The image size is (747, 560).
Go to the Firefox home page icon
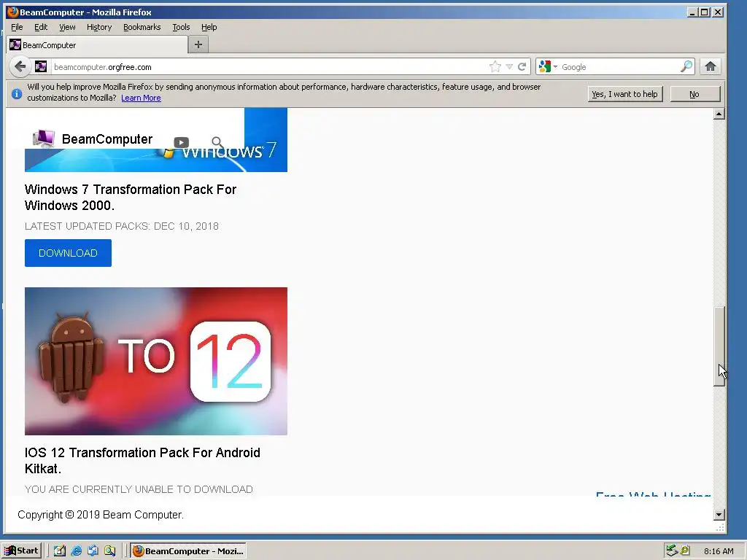(x=711, y=66)
